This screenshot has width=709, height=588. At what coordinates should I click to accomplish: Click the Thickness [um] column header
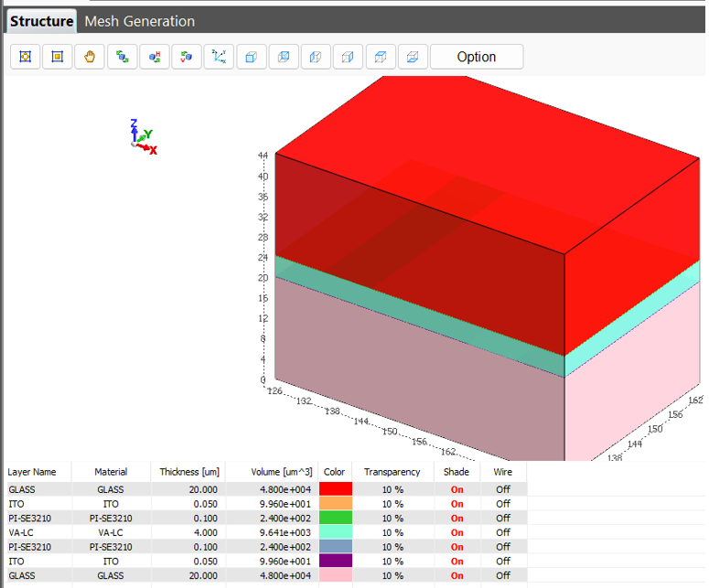coord(187,472)
